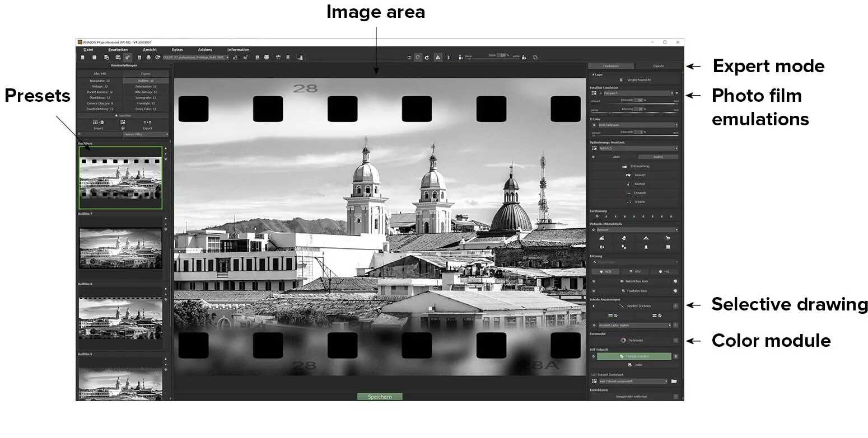This screenshot has width=868, height=438.
Task: Click the Farbmodul color module icon
Action: click(623, 340)
